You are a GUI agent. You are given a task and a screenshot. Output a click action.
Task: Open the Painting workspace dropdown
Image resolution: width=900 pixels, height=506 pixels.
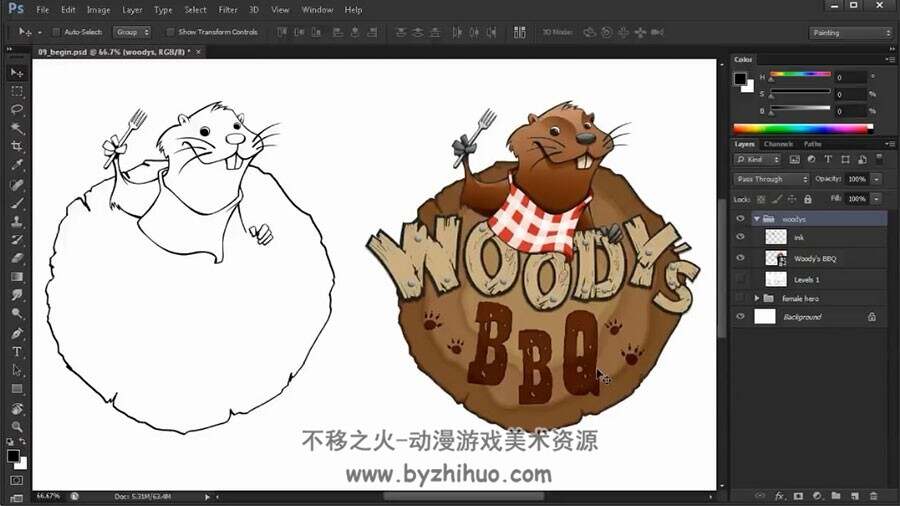pyautogui.click(x=851, y=33)
